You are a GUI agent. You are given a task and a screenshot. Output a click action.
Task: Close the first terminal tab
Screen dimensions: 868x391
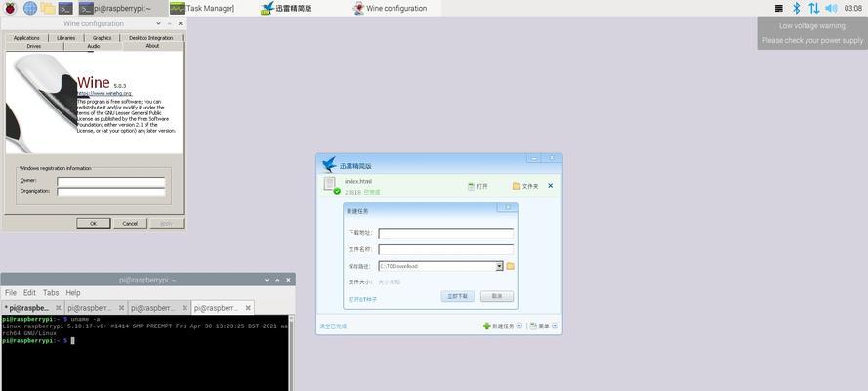click(59, 307)
